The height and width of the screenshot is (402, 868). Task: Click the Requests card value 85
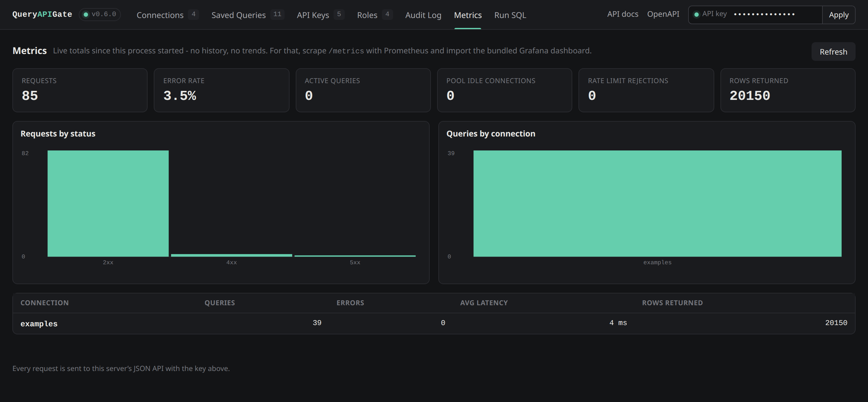(x=30, y=96)
